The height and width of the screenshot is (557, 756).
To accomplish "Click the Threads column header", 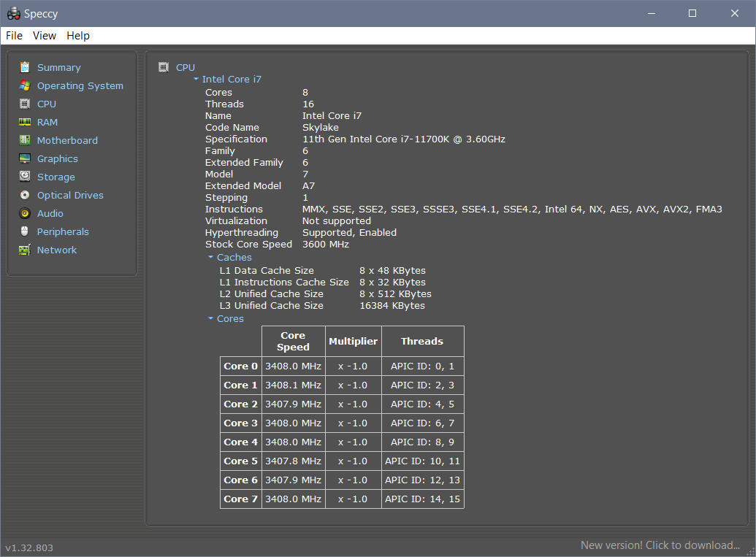I will pos(422,341).
